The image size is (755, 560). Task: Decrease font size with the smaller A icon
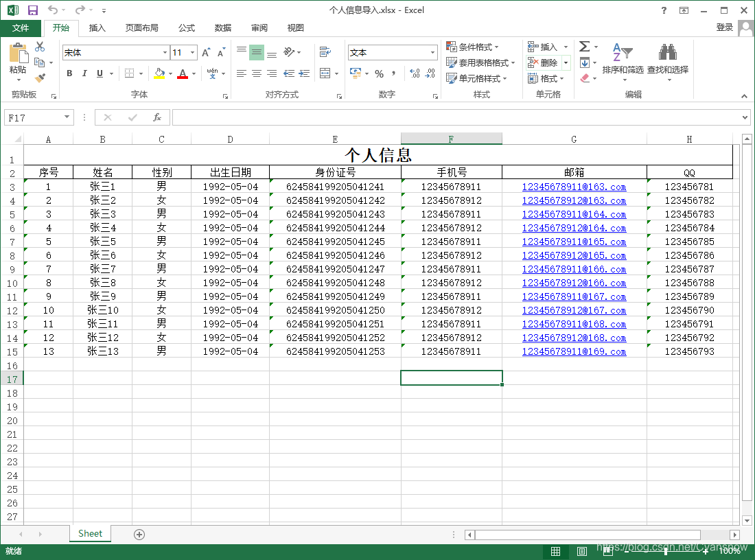click(221, 52)
